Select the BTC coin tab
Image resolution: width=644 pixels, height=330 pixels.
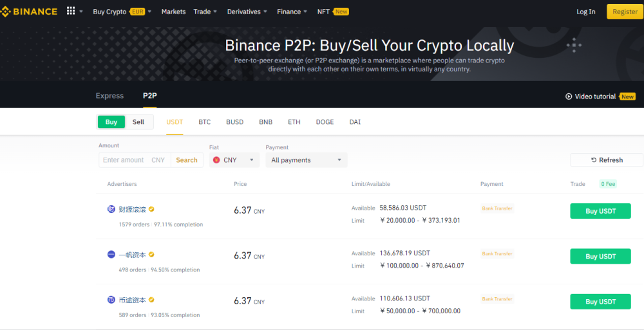[x=205, y=122]
